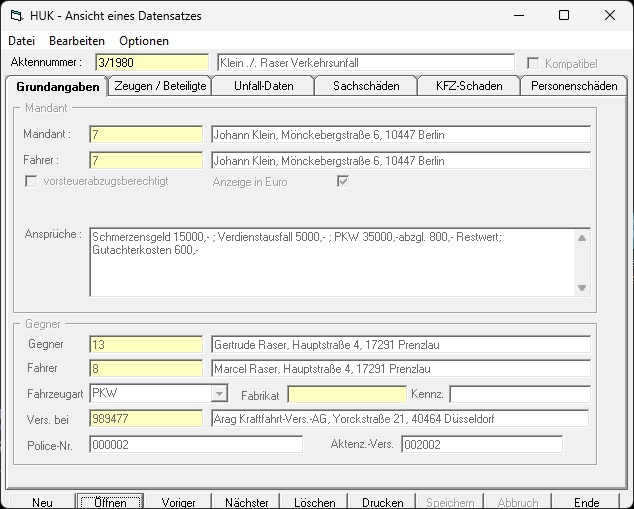Open the Optionen menu
Screen dimensions: 634x509
coord(144,41)
